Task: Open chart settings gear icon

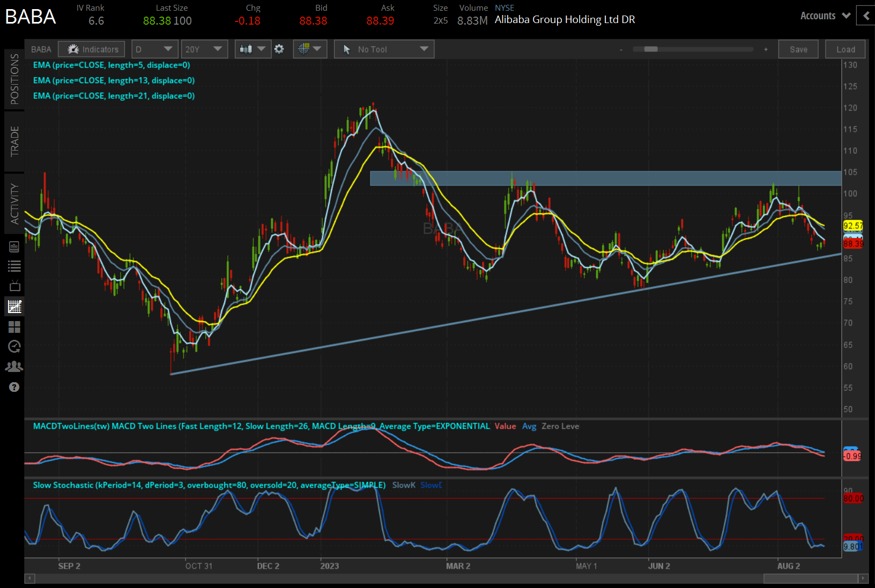Action: 279,49
